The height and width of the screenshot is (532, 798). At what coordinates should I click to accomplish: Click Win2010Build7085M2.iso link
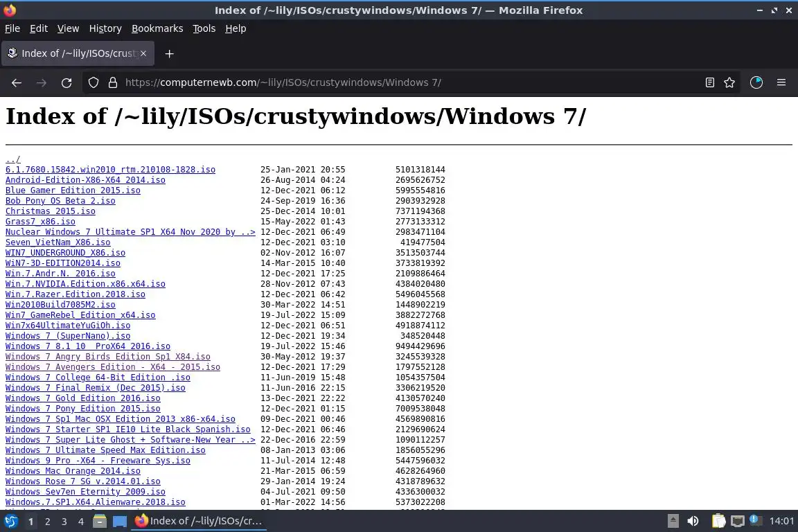(x=60, y=305)
